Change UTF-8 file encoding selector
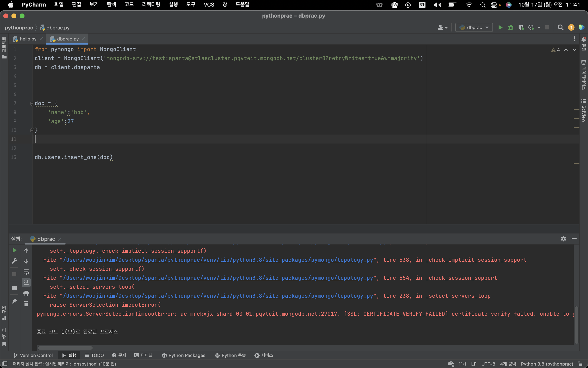This screenshot has height=368, width=588. pos(488,364)
